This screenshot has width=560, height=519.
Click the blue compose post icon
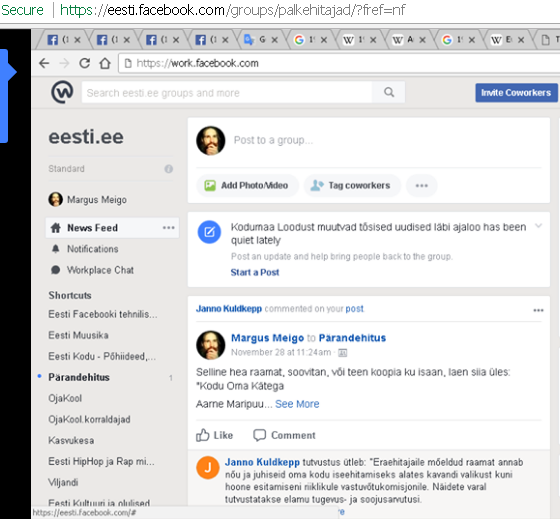pos(209,232)
